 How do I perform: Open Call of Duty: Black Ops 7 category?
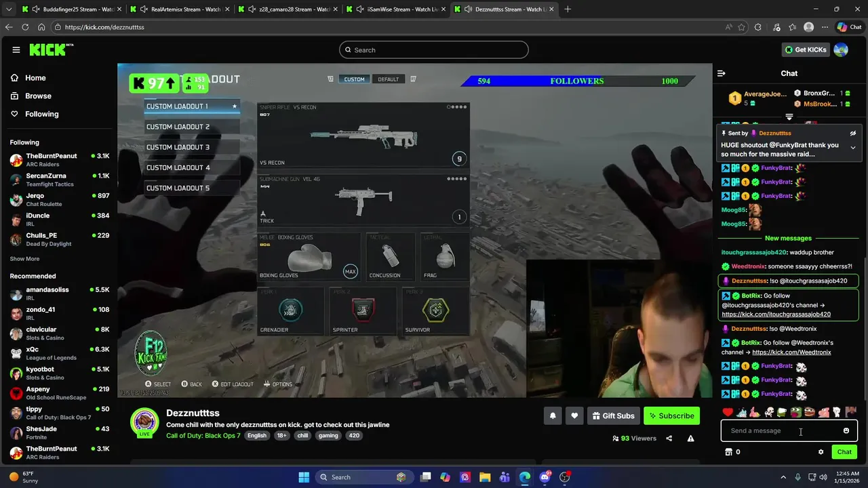tap(203, 436)
